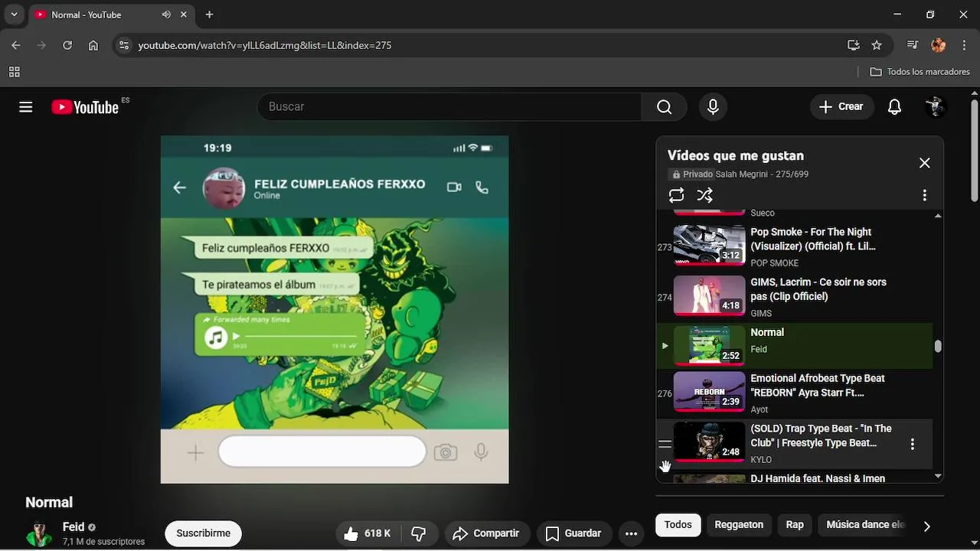Go back in browser
This screenshot has height=551, width=980.
pyautogui.click(x=16, y=45)
